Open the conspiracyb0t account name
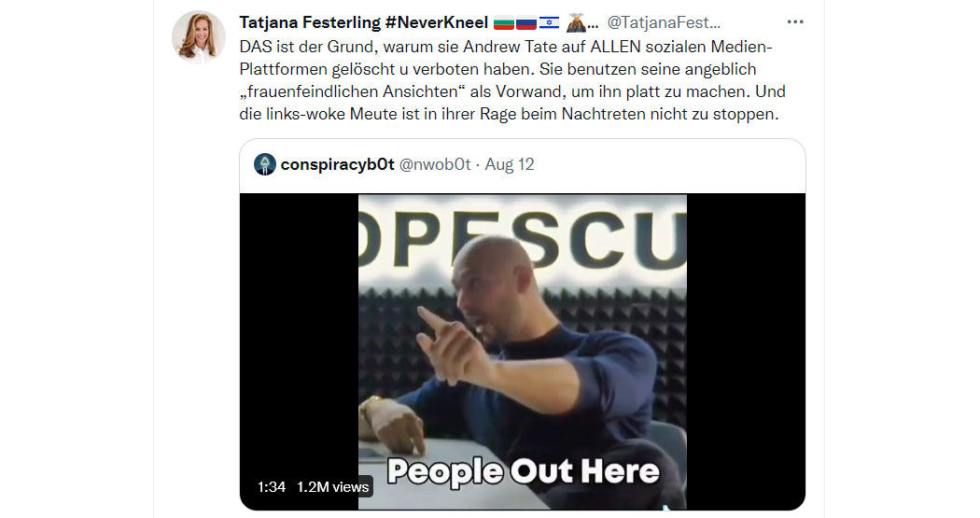 [x=338, y=164]
